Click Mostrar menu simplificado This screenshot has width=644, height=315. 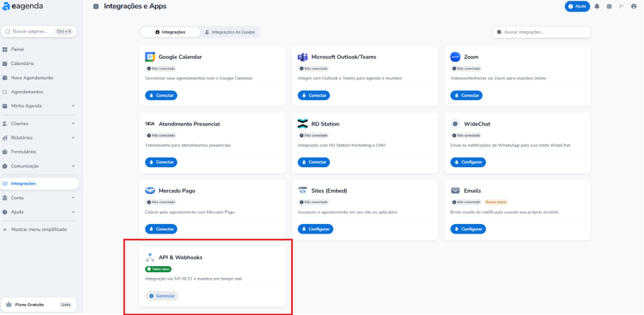coord(38,230)
